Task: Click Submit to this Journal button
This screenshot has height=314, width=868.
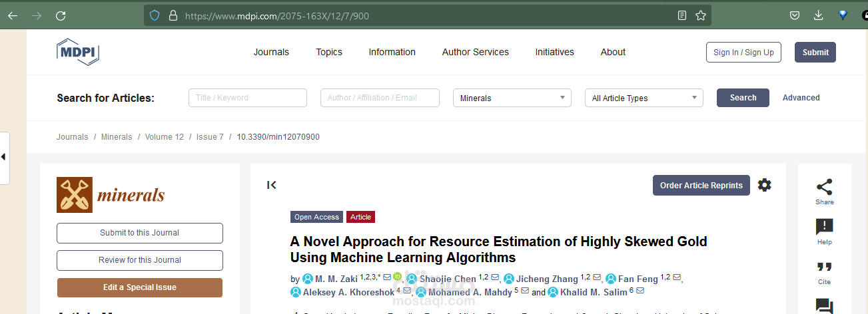Action: tap(140, 233)
